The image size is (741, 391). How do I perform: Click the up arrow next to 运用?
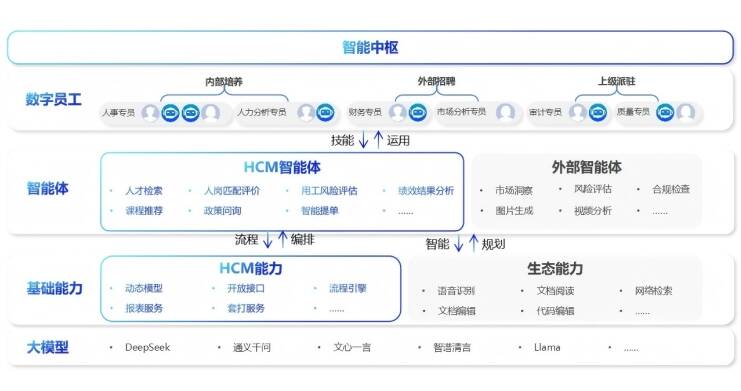378,140
